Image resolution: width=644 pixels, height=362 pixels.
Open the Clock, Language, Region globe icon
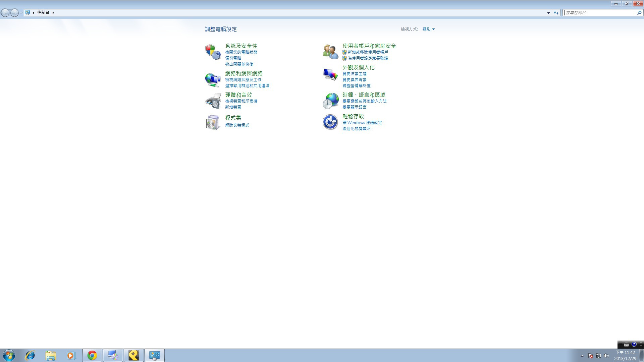[x=331, y=101]
